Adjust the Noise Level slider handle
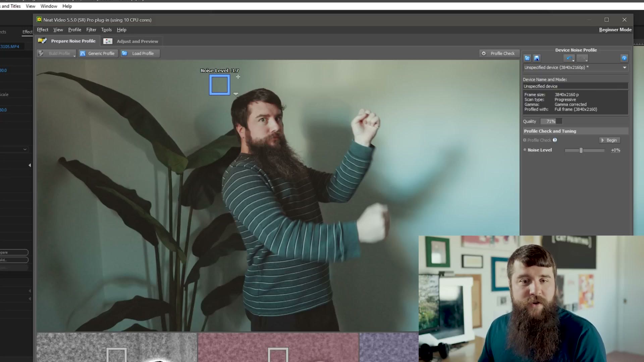The width and height of the screenshot is (644, 362). [x=581, y=150]
